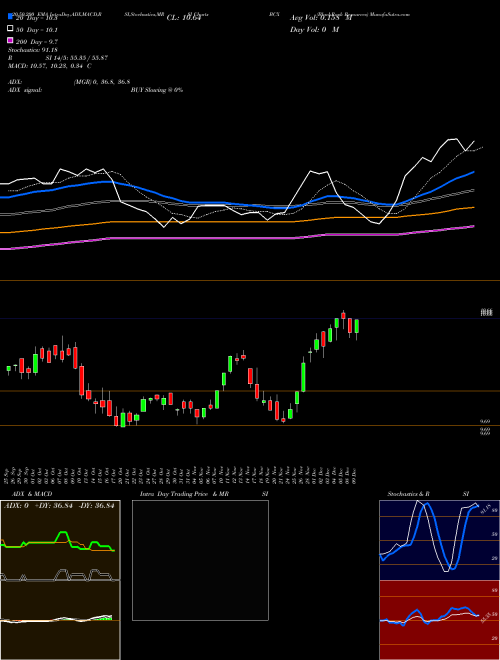Click the '(MGR) 0, 36.8, 36.8' values
This screenshot has height=660, width=500.
(x=101, y=82)
